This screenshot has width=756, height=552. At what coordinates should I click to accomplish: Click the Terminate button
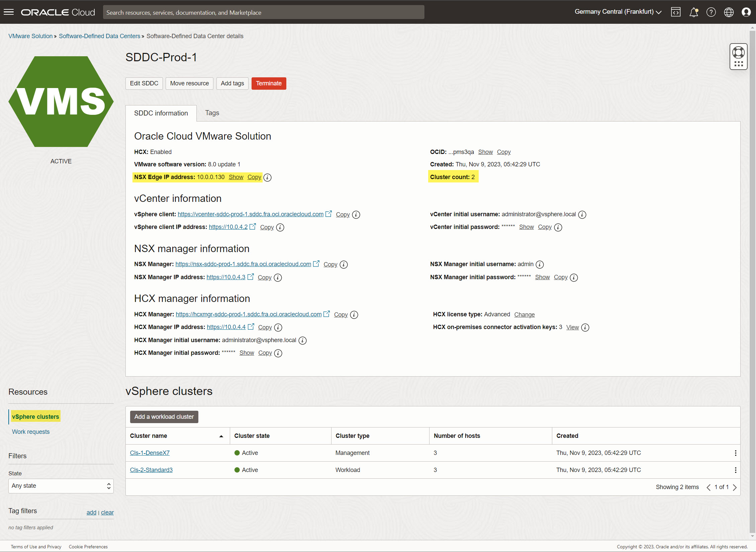pos(269,83)
